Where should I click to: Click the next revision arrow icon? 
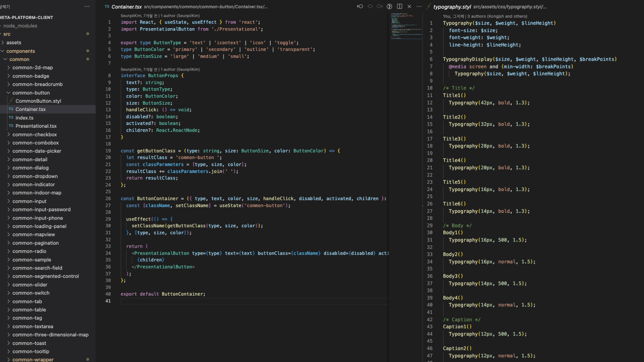click(380, 6)
